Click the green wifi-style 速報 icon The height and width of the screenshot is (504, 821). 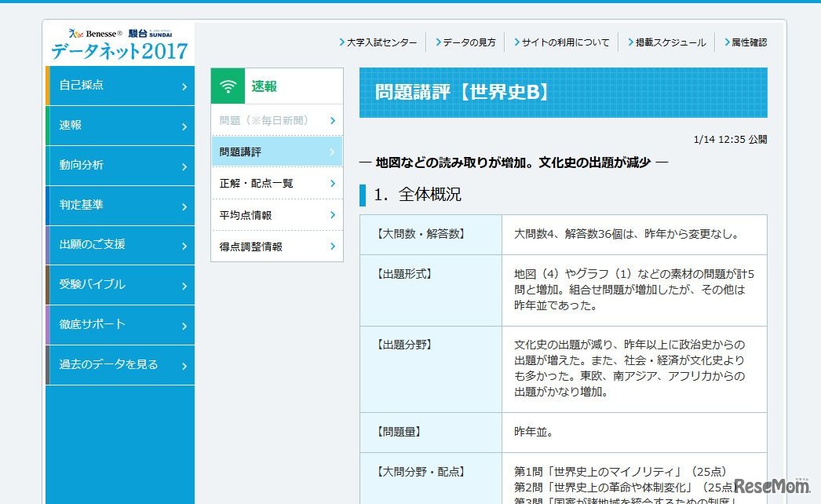pyautogui.click(x=227, y=85)
